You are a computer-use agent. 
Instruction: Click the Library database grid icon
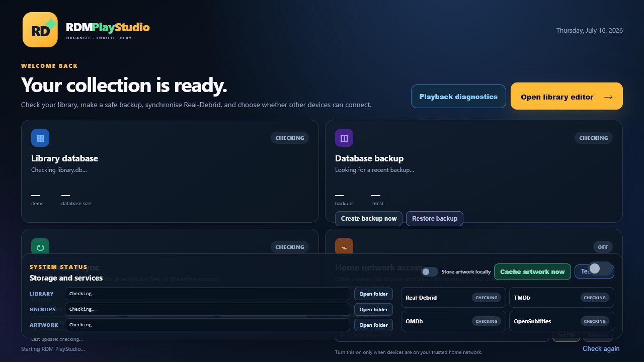pyautogui.click(x=40, y=138)
